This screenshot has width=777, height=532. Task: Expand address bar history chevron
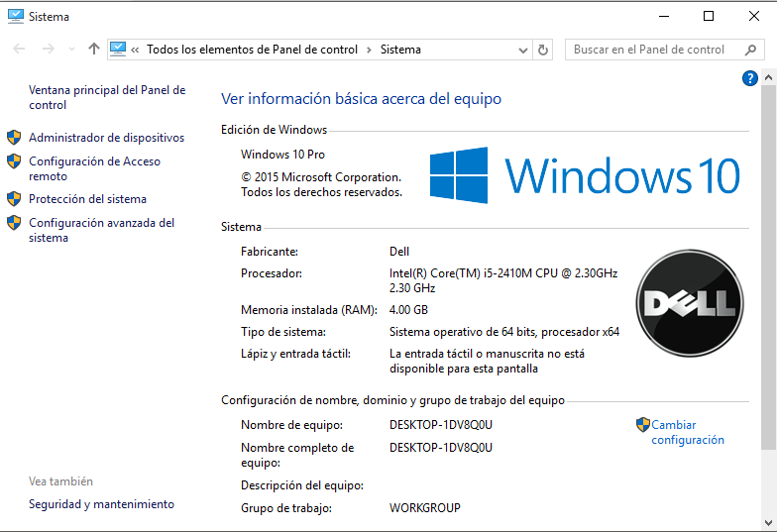pos(523,50)
